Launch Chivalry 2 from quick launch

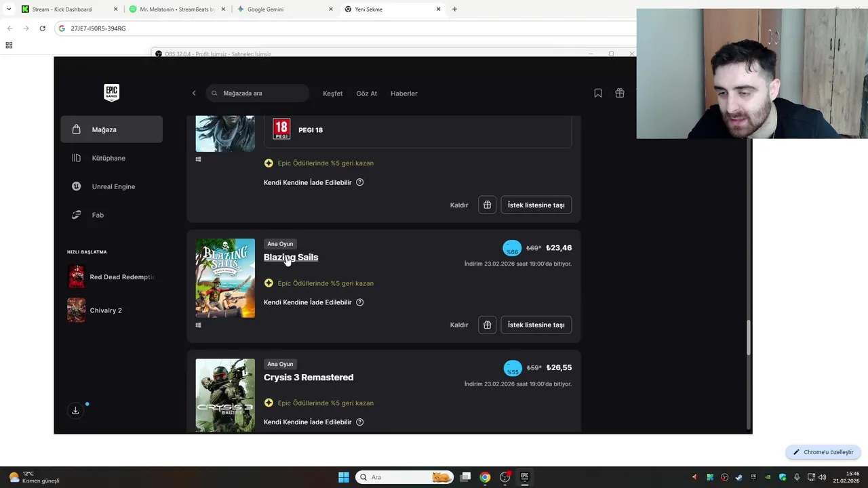coord(95,310)
